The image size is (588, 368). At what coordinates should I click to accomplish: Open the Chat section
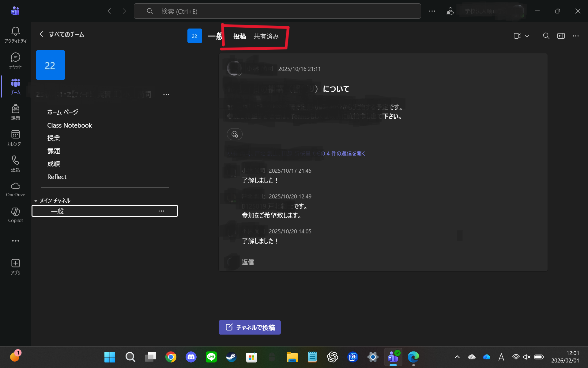15,61
